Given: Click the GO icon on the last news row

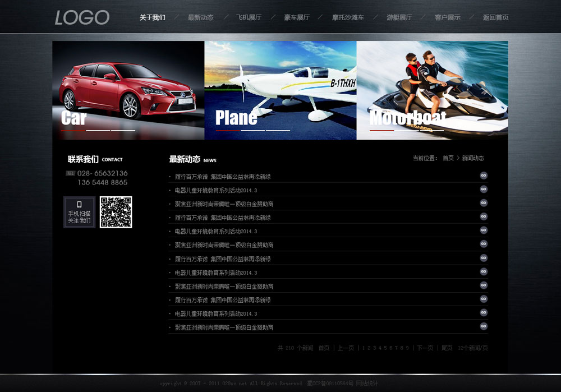Looking at the screenshot, I should click(x=484, y=326).
